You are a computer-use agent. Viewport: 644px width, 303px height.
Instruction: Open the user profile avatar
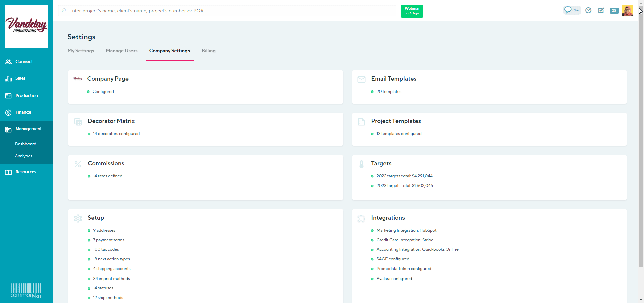[627, 11]
